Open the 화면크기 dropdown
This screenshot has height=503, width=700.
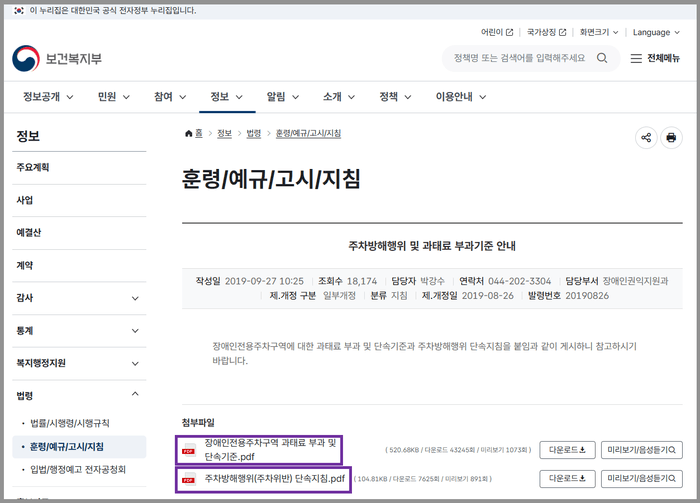point(599,32)
